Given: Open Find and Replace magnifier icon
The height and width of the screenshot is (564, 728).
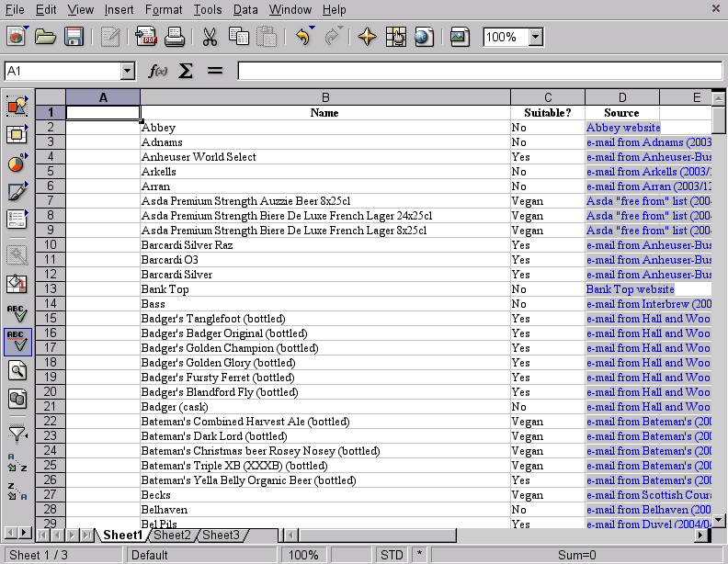Looking at the screenshot, I should pos(17,370).
